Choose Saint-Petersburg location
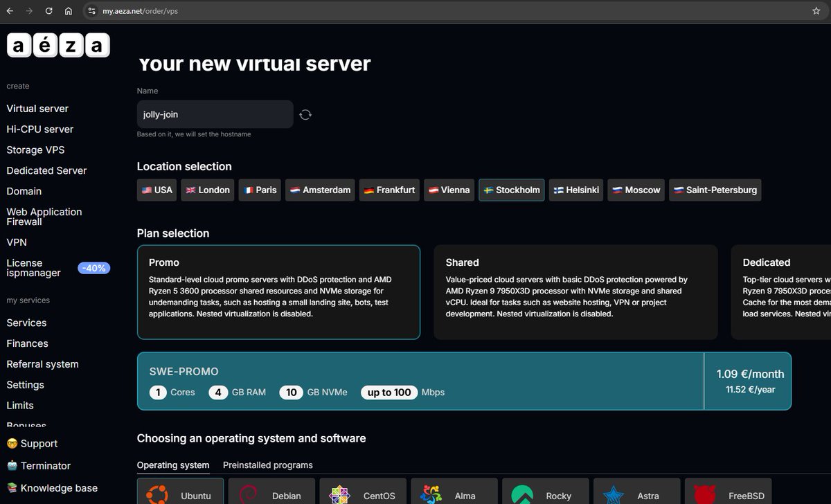This screenshot has width=831, height=504. 715,190
